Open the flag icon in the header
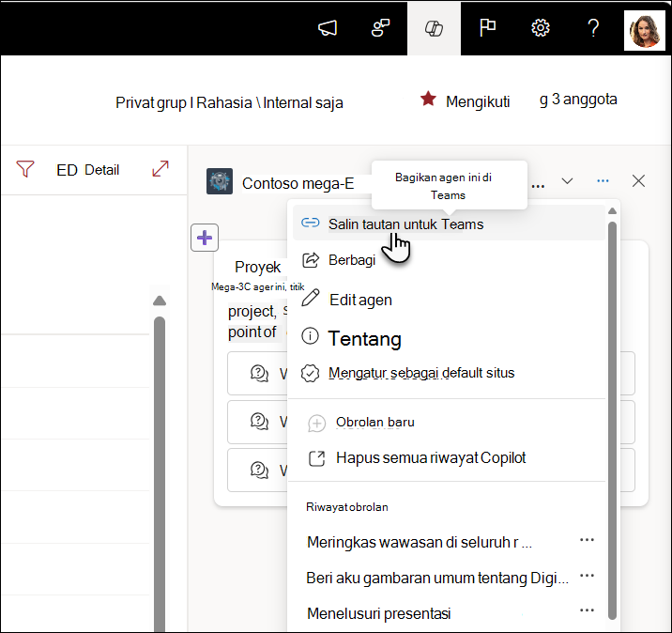The height and width of the screenshot is (633, 672). click(x=487, y=28)
